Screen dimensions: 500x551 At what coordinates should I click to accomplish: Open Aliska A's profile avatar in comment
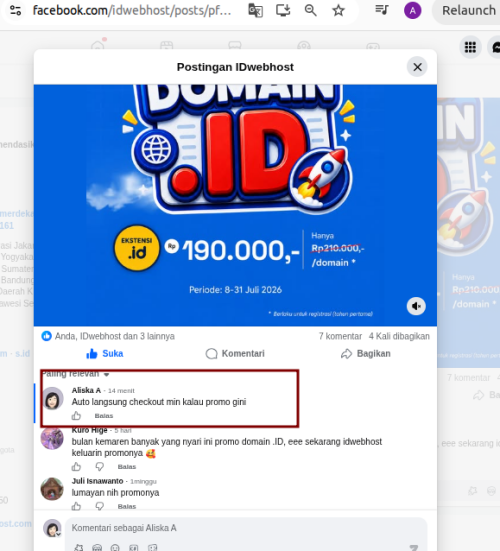[x=53, y=398]
